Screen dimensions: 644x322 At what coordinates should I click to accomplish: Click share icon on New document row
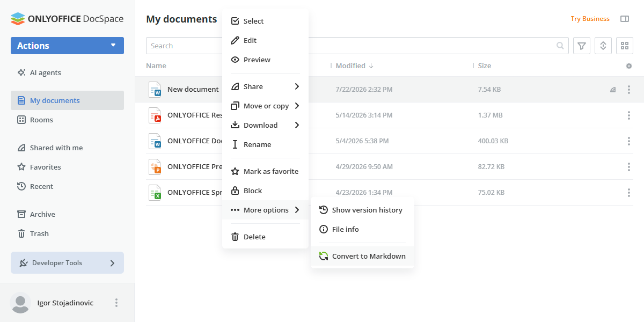613,90
